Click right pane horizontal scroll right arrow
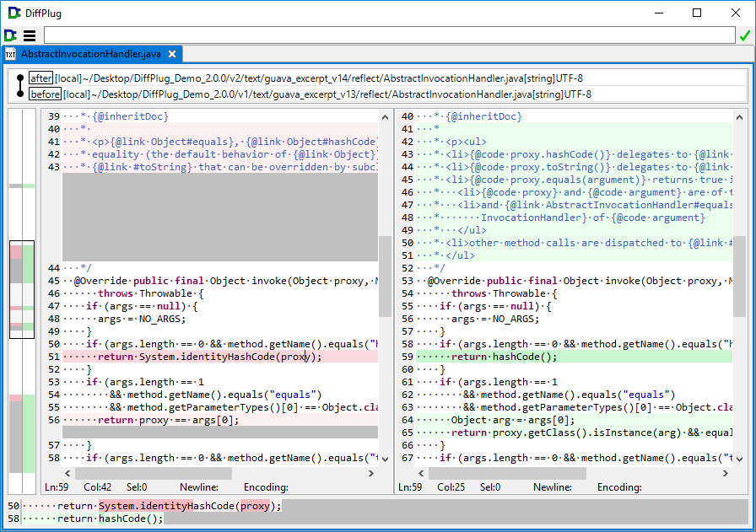 (725, 473)
